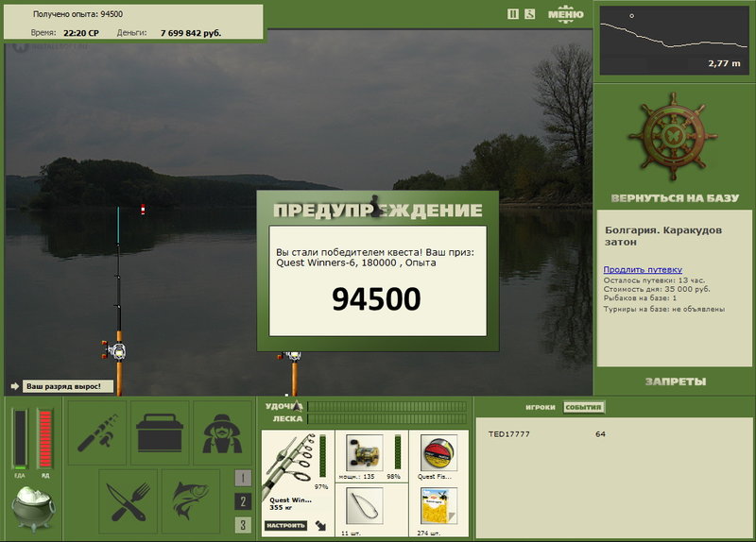Click the 94500 number in warning dialog
Viewport: 756px width, 542px height.
376,298
